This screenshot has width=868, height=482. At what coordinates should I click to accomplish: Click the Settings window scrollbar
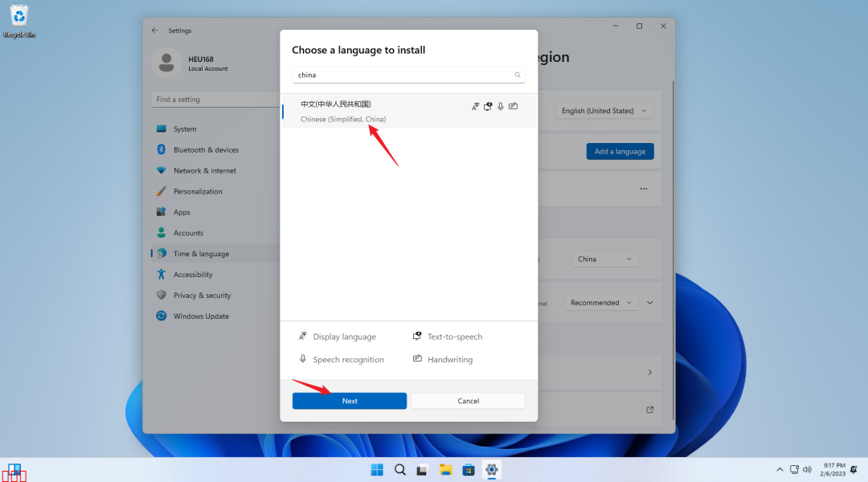pos(674,249)
